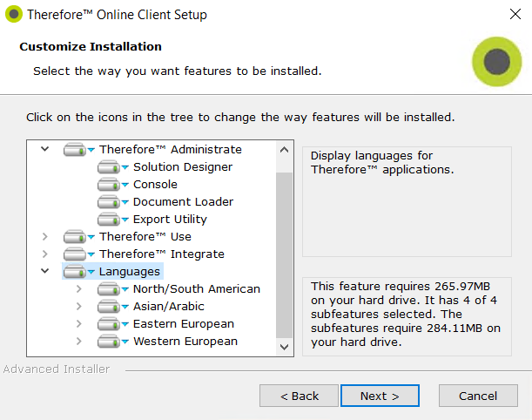
Task: Click the drive icon beside Western European
Action: tap(109, 342)
